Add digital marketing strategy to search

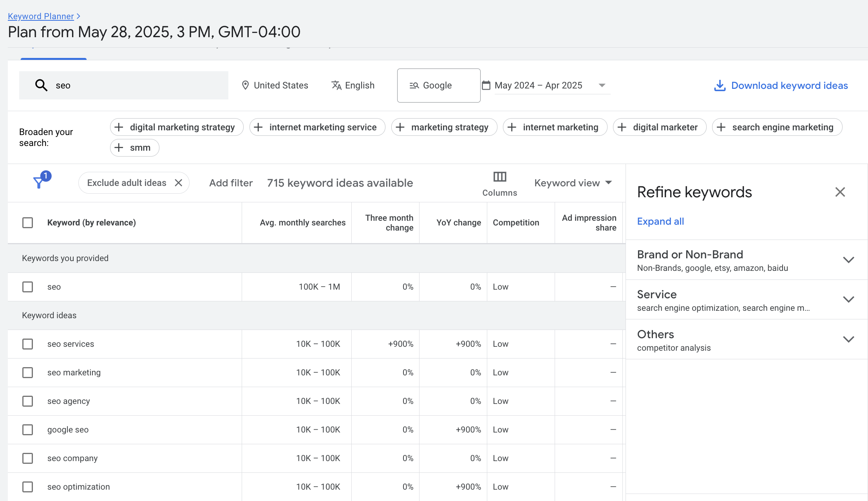[x=177, y=127]
